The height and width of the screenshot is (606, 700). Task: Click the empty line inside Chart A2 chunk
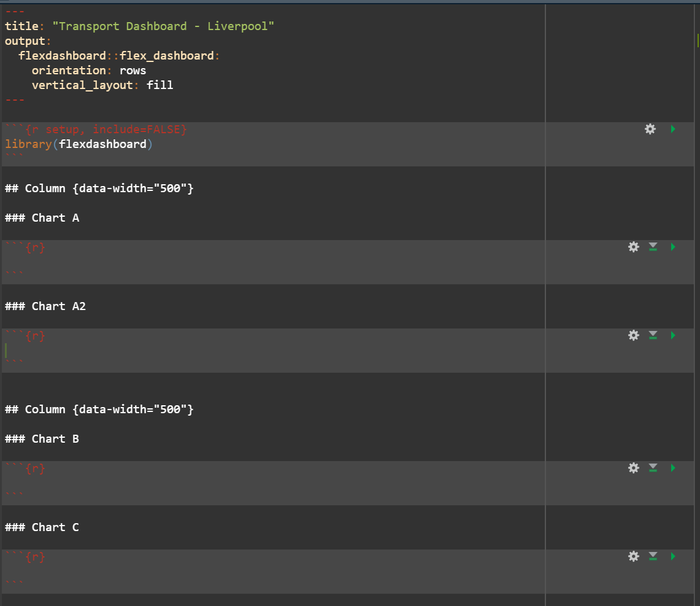(184, 351)
